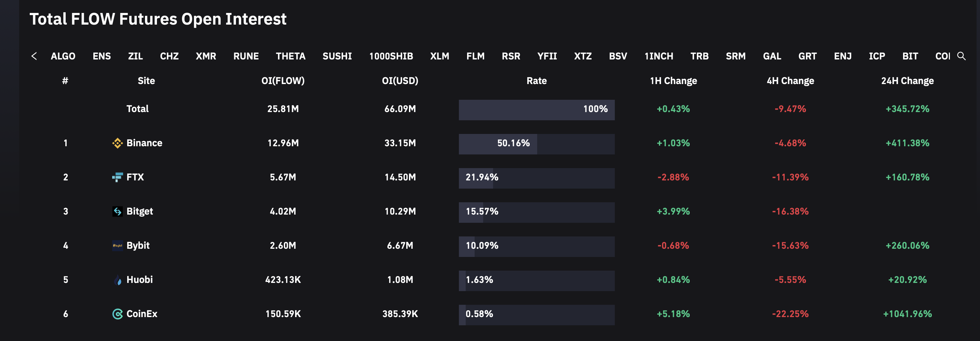Select the CHZ coin tab
980x341 pixels.
pos(169,56)
